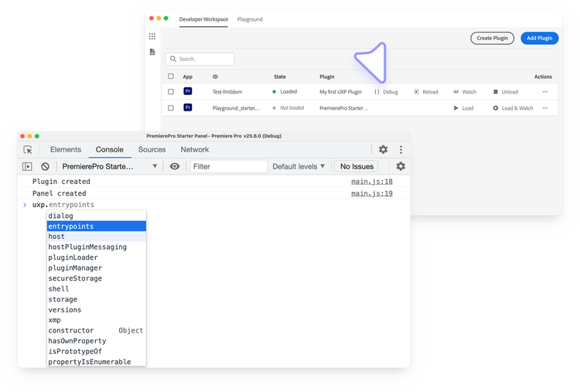Open the Sources tab in DevTools
Image resolution: width=580 pixels, height=392 pixels.
point(152,149)
